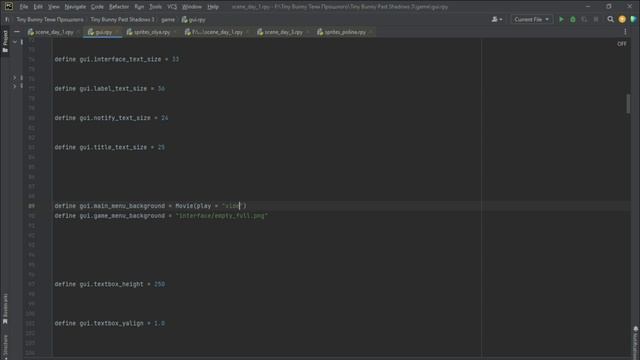Open the VCS menu
Viewport: 640px width, 360px height.
[x=172, y=7]
